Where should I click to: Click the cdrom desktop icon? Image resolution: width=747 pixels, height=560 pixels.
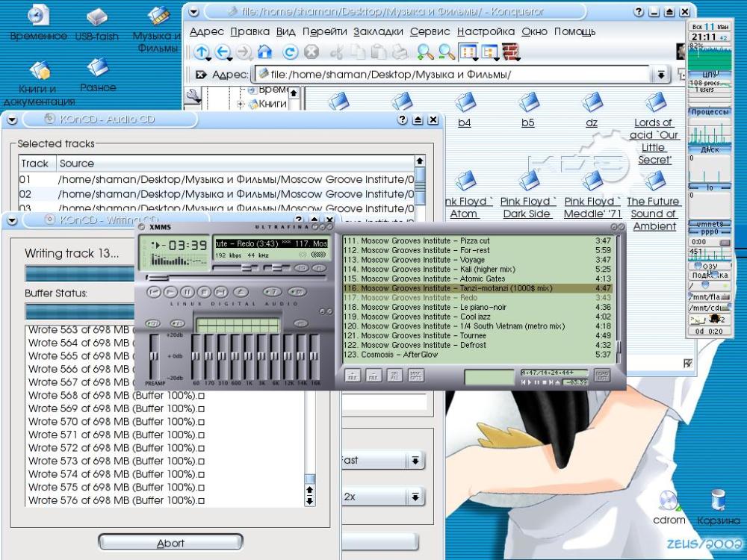669,508
